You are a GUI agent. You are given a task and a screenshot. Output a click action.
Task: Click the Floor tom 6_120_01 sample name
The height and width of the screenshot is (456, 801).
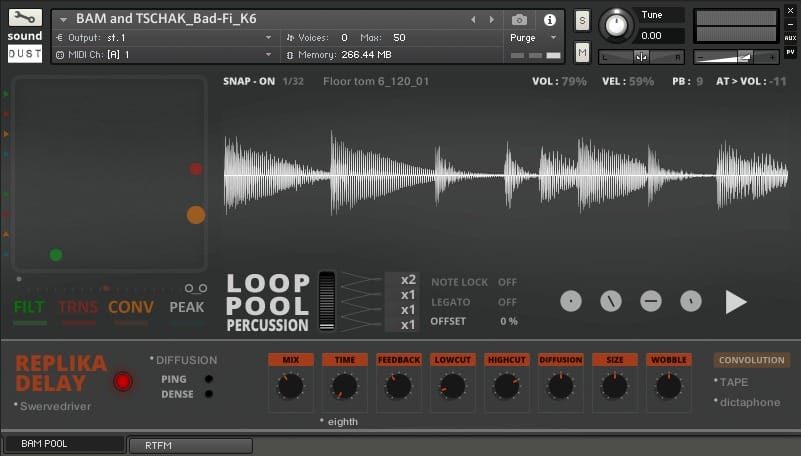[376, 81]
